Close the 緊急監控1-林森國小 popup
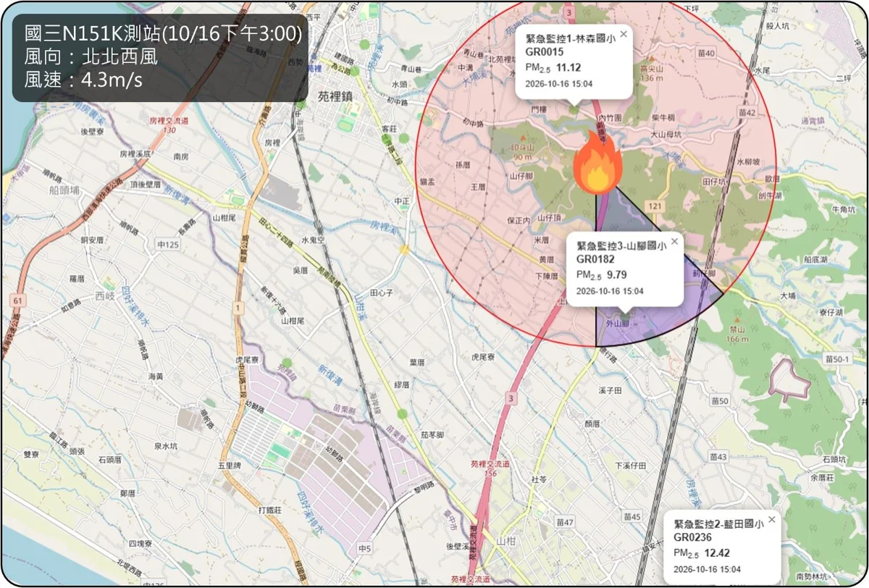Image resolution: width=869 pixels, height=588 pixels. tap(623, 33)
